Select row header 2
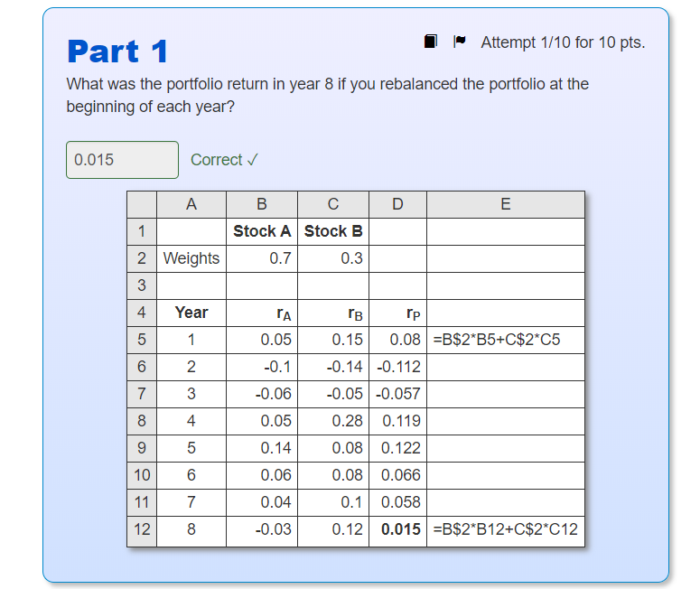 (x=142, y=258)
